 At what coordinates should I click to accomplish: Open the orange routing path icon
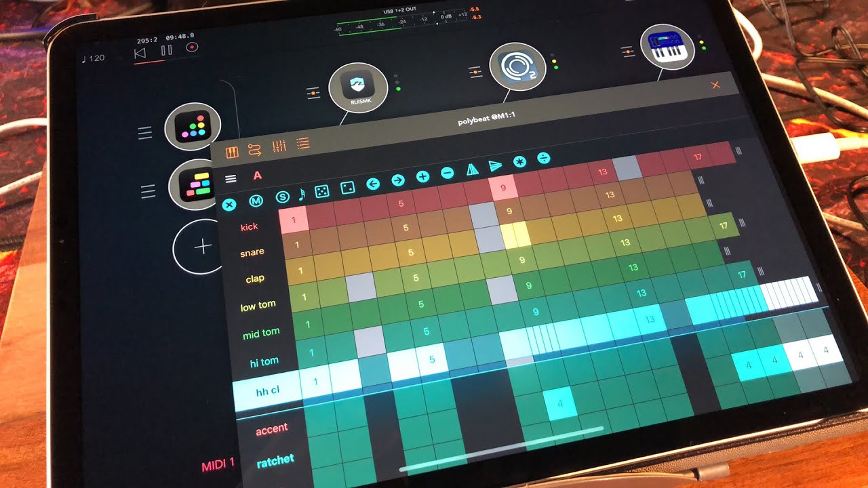coord(254,150)
